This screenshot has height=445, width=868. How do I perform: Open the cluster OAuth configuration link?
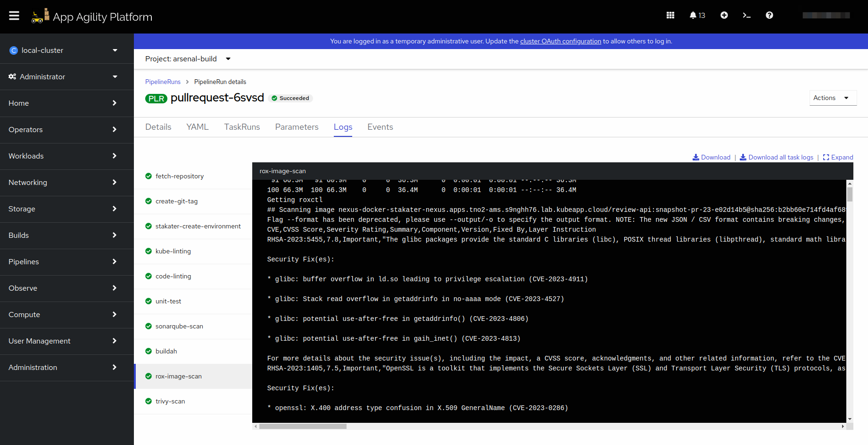click(560, 41)
